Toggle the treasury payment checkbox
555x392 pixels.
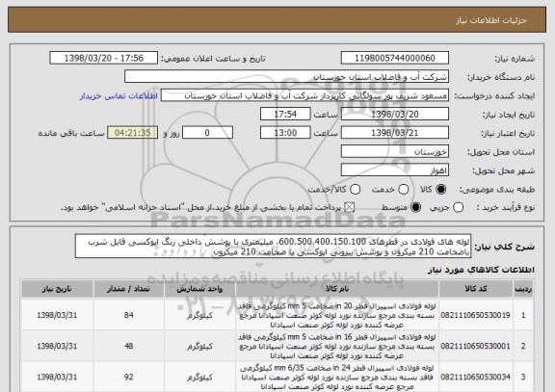pyautogui.click(x=350, y=207)
